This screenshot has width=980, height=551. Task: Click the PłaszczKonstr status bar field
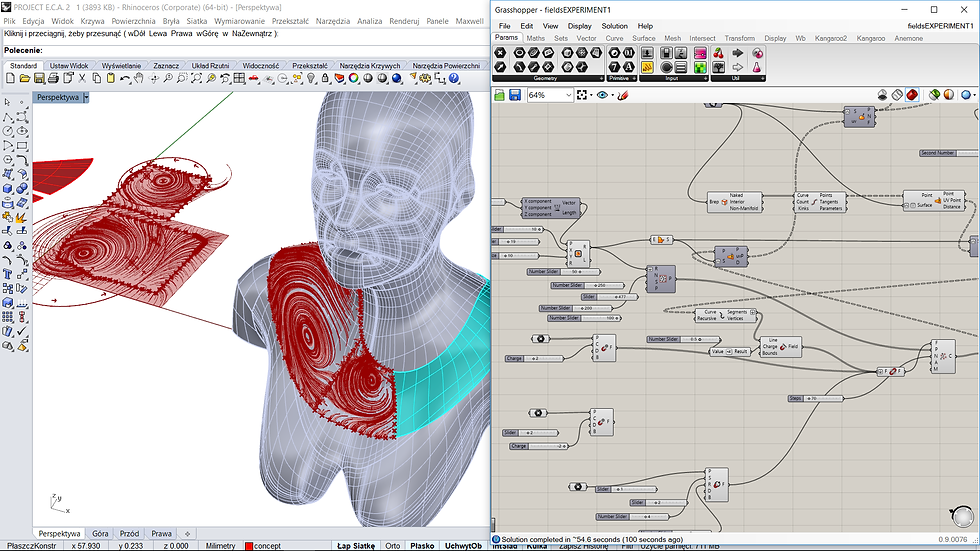point(31,545)
